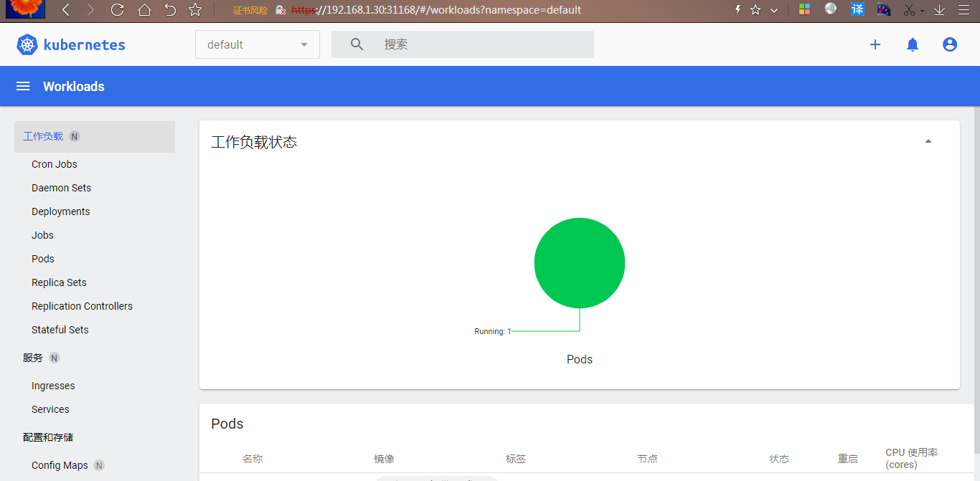Select 服务 section in sidebar
The image size is (980, 481).
(x=33, y=358)
